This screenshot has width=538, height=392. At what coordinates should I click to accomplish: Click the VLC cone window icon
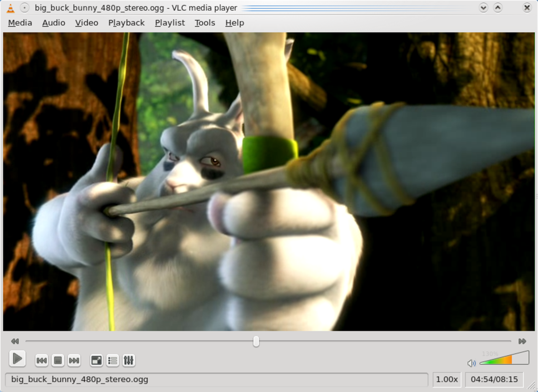point(11,8)
